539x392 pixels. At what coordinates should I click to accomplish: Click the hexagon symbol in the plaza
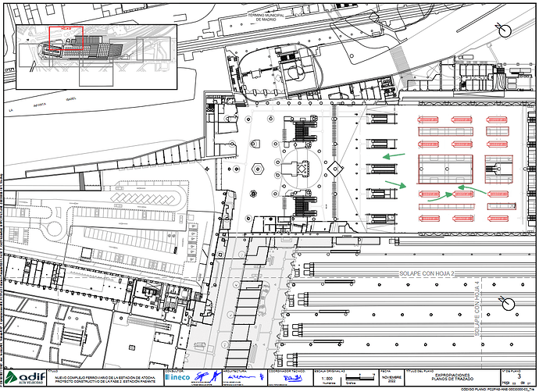click(258, 169)
